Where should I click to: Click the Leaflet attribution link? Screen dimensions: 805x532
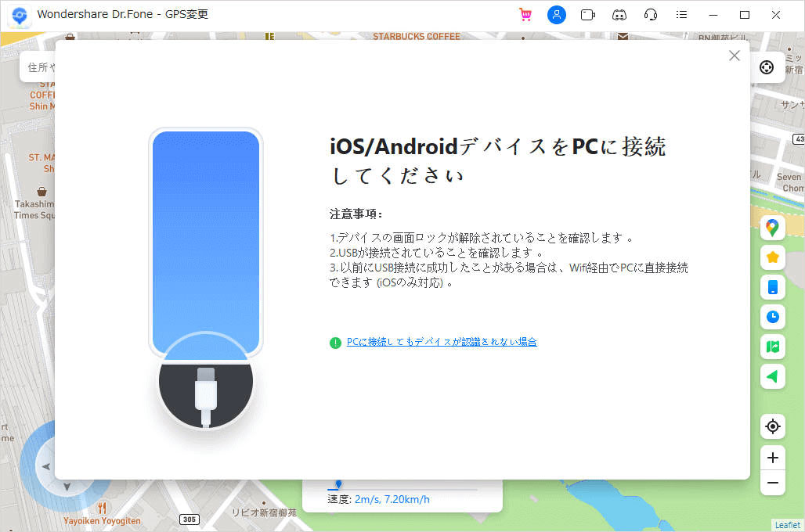(787, 525)
